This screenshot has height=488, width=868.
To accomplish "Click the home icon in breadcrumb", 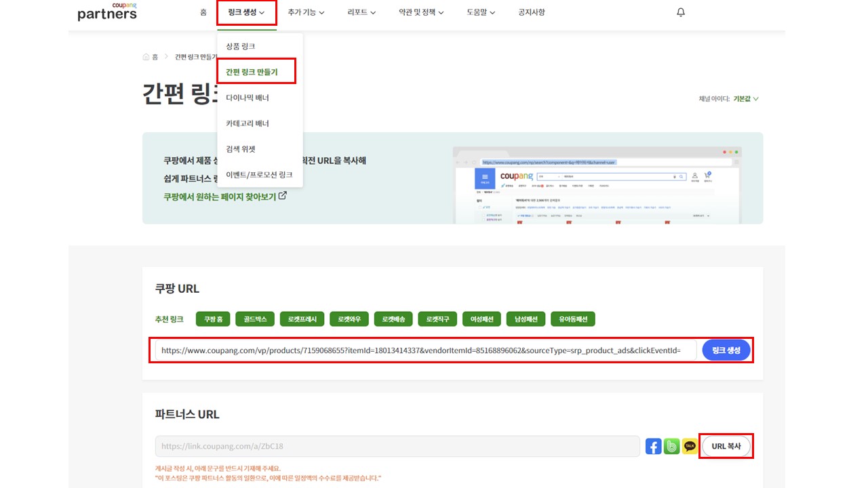I will coord(146,57).
